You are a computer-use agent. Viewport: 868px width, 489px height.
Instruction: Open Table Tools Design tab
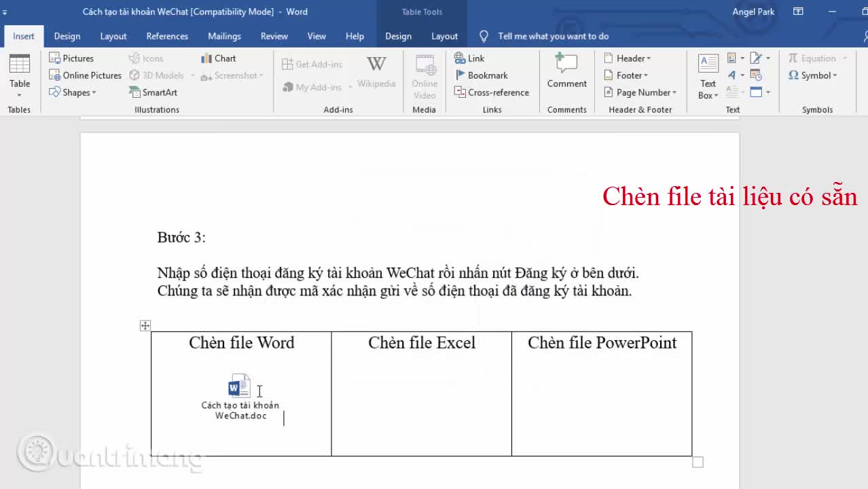tap(398, 36)
